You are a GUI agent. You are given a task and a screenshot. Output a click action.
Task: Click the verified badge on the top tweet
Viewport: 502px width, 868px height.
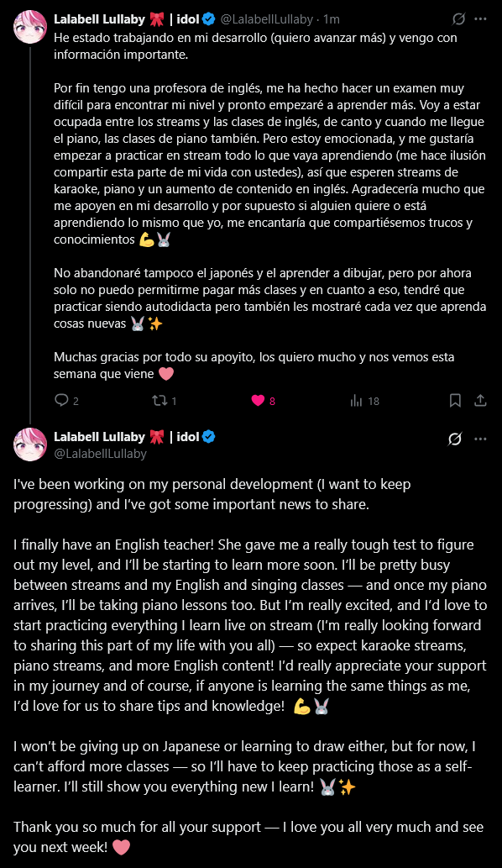click(x=208, y=19)
